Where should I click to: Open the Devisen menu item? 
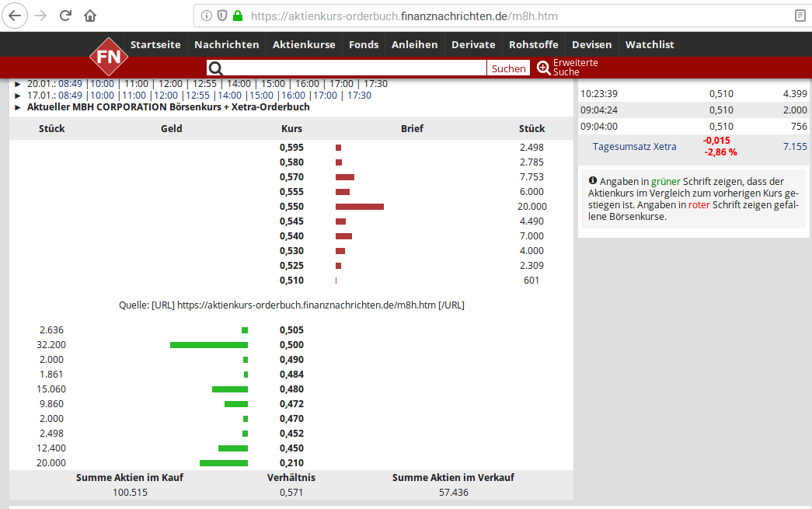point(592,44)
